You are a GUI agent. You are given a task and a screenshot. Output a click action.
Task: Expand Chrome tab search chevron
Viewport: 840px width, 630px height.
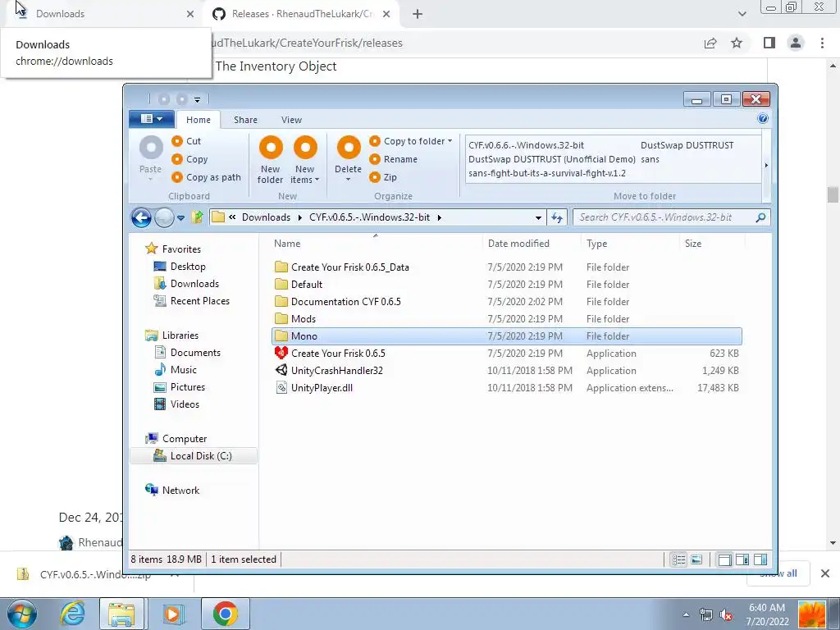(x=742, y=14)
